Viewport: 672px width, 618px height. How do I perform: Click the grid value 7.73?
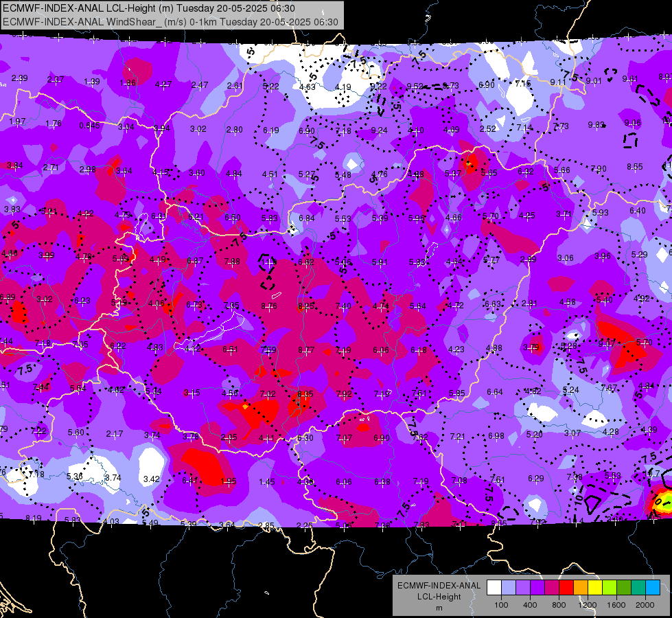point(561,126)
